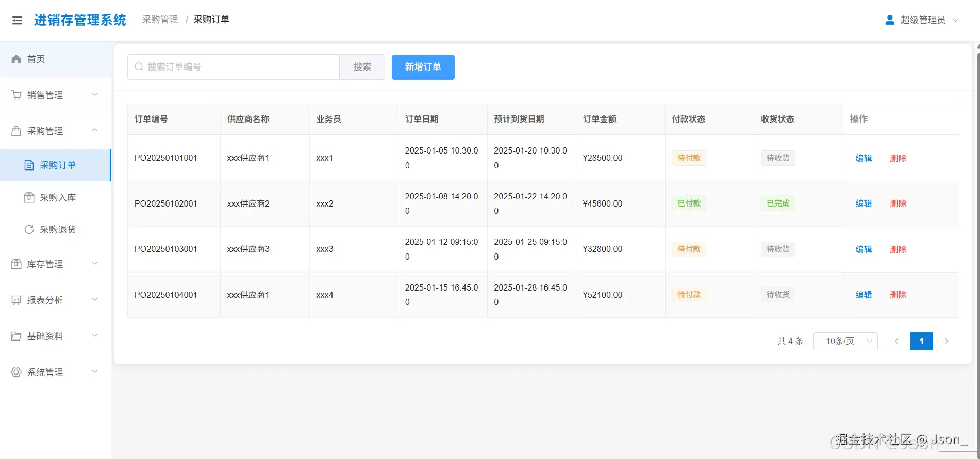Open the 报表分析 sidebar menu
The height and width of the screenshot is (459, 980).
[56, 300]
